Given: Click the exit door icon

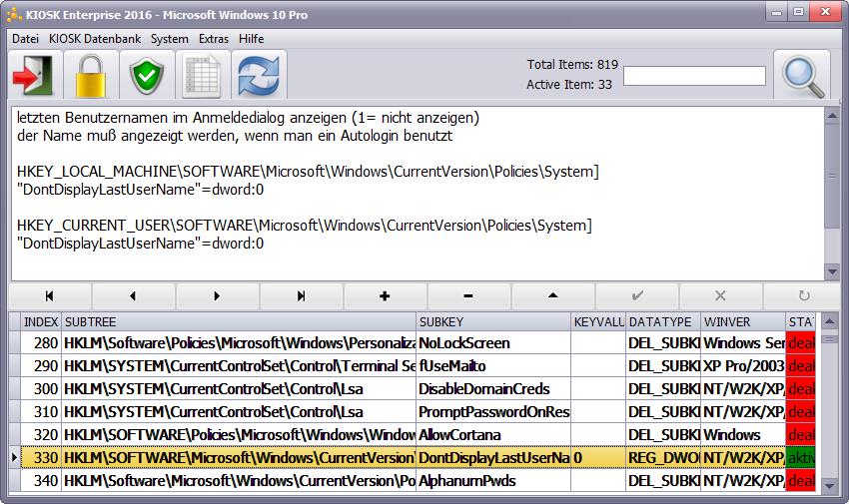Looking at the screenshot, I should [x=35, y=75].
